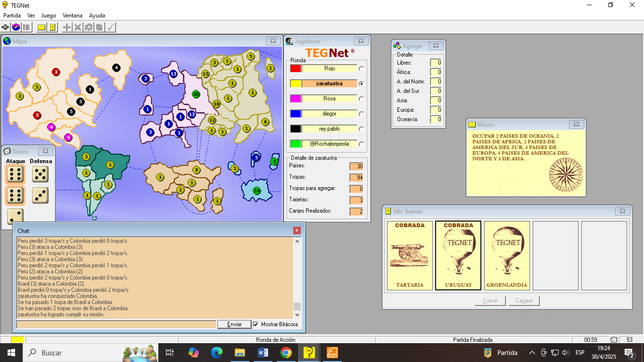Select the rey.pablo player radio button
Image resolution: width=644 pixels, height=362 pixels.
pyautogui.click(x=362, y=129)
